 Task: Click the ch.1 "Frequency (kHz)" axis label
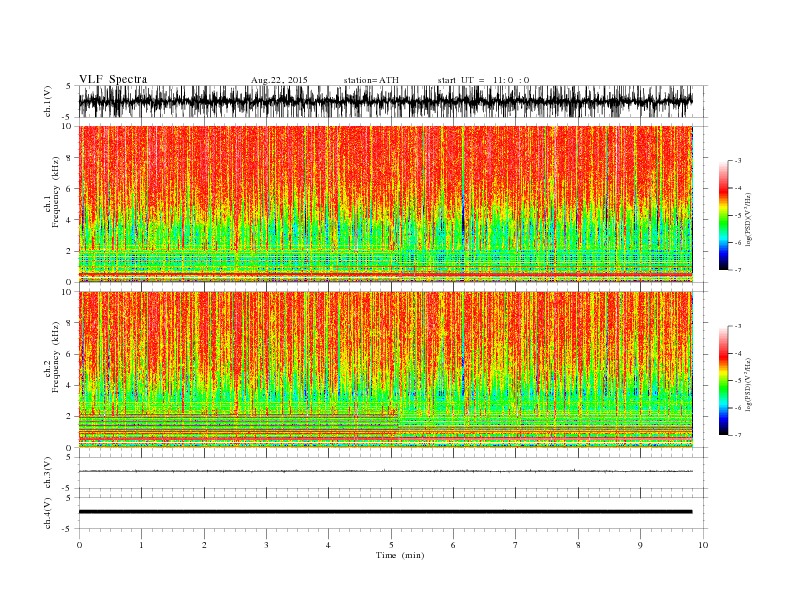[56, 191]
